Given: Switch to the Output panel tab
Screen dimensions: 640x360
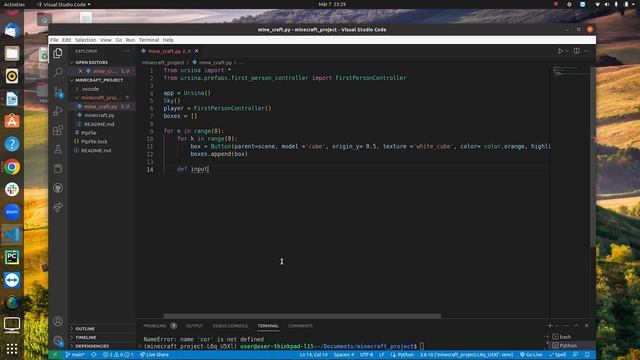Looking at the screenshot, I should pos(194,326).
